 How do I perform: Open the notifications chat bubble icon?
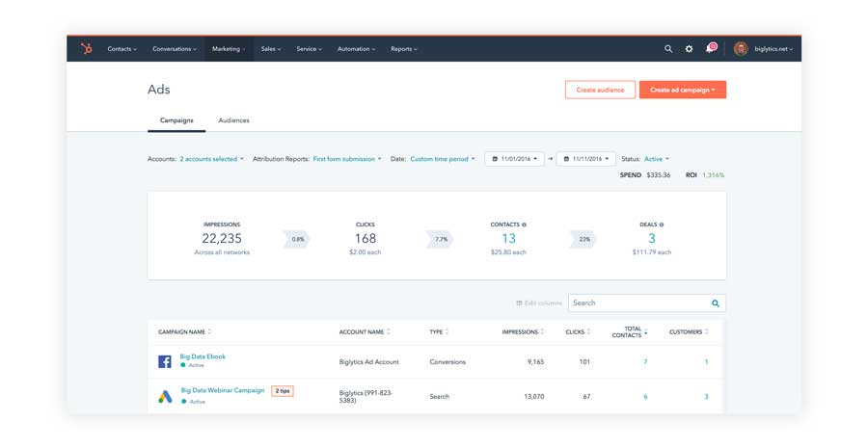(711, 48)
